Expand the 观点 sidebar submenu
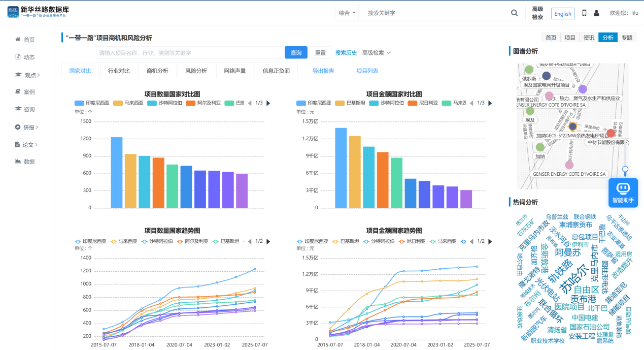The height and width of the screenshot is (350, 644). pos(28,75)
